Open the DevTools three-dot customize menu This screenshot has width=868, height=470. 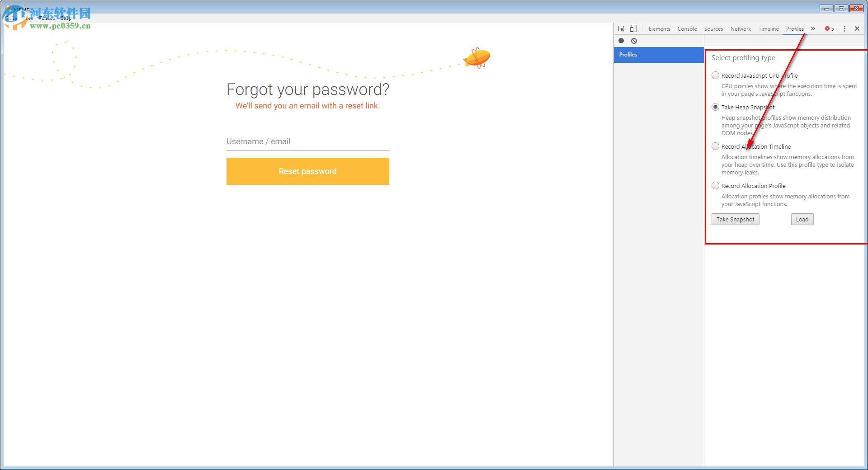[844, 28]
